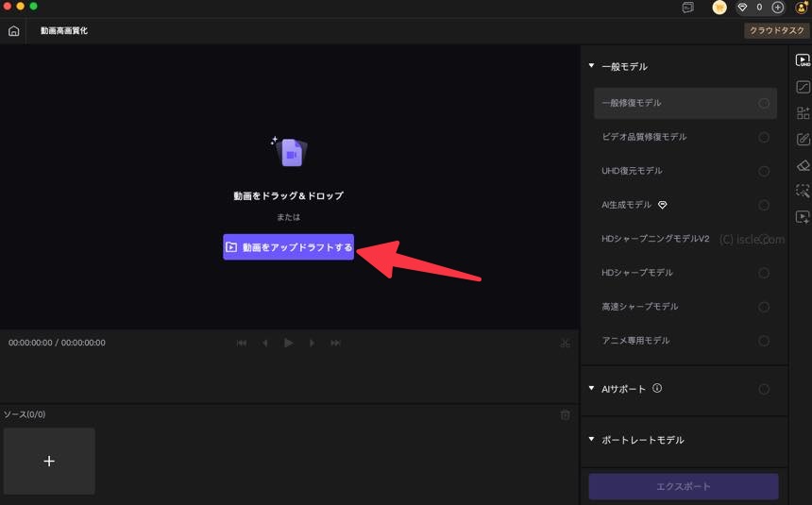Viewport: 812px width, 505px height.
Task: Click the アニメ専用モデル label
Action: pyautogui.click(x=635, y=341)
